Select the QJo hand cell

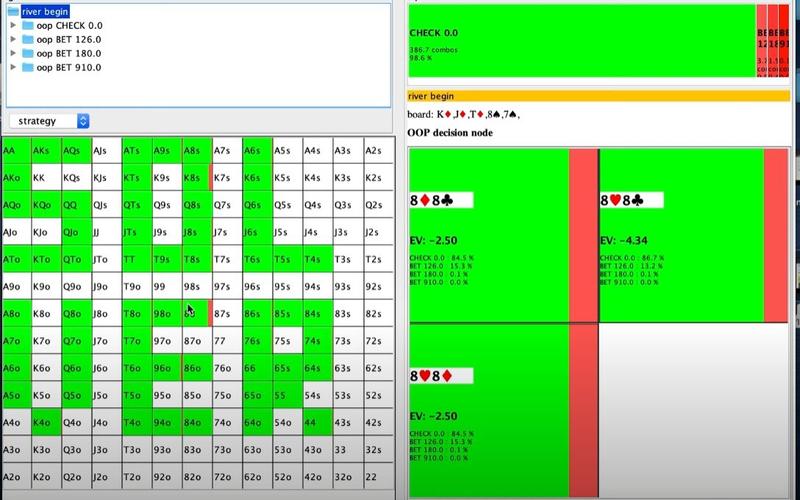(x=77, y=232)
